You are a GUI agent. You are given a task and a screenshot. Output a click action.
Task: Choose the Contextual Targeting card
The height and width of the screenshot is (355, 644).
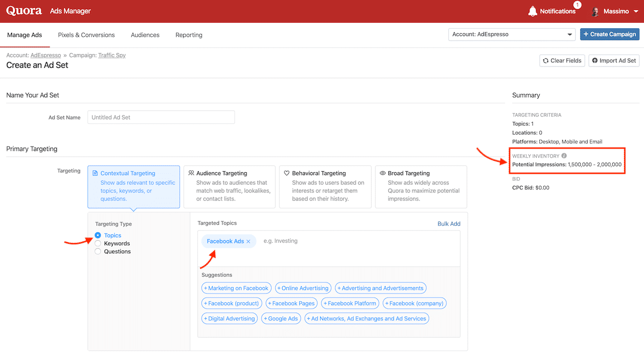134,187
